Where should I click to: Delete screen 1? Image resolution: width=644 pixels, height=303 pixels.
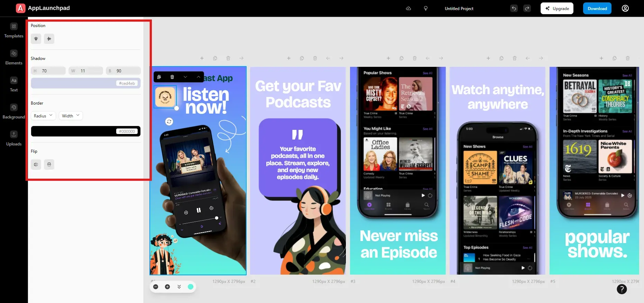click(x=228, y=58)
